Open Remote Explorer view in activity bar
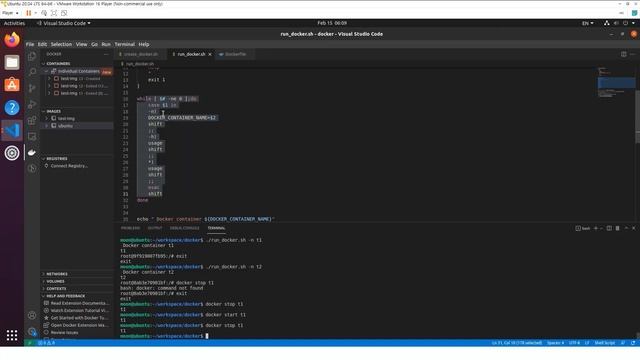This screenshot has width=640, height=360. click(32, 136)
